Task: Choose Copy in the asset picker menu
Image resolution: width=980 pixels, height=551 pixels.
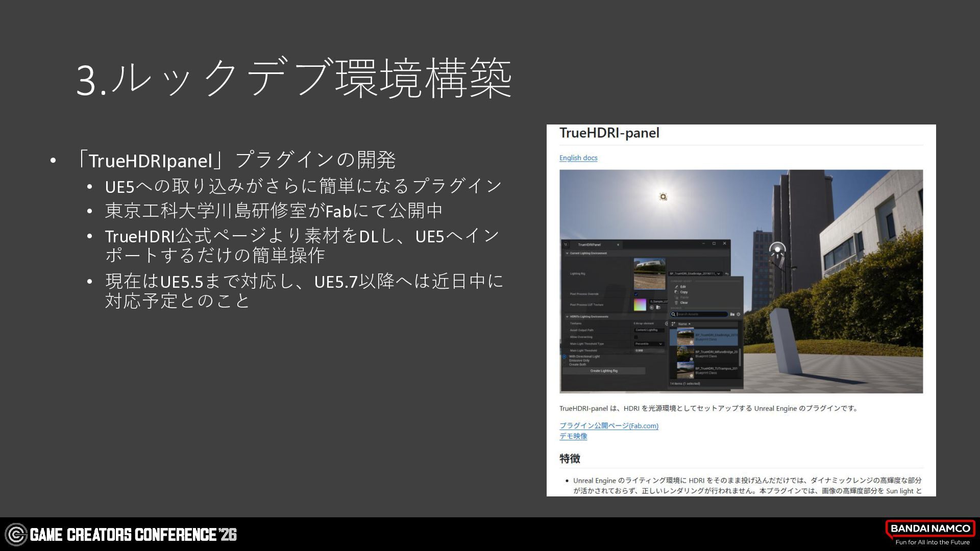Action: pyautogui.click(x=684, y=292)
